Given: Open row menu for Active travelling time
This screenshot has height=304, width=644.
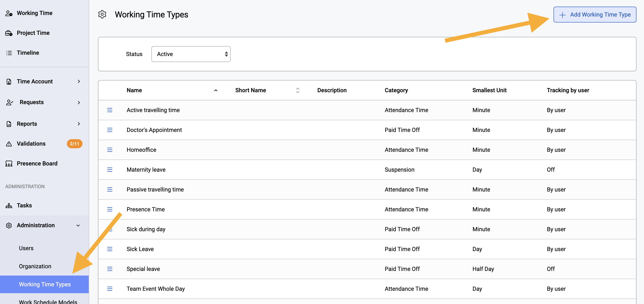Looking at the screenshot, I should (110, 110).
